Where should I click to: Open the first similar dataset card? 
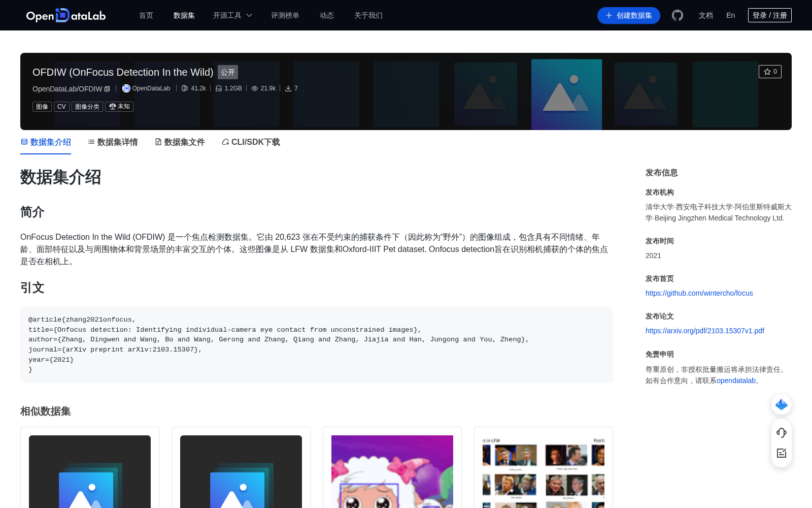[x=90, y=467]
